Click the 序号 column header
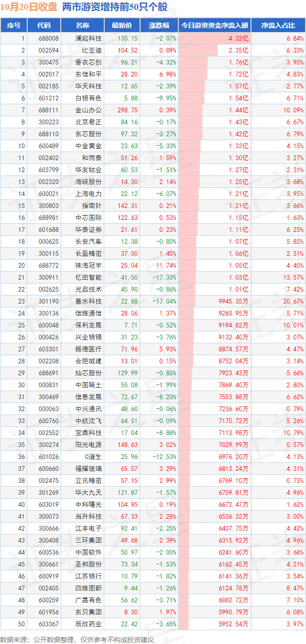Viewport: 306px width, 644px height. [x=14, y=26]
